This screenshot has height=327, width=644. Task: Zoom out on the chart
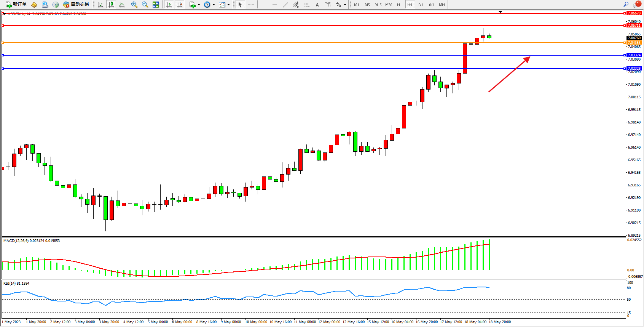pyautogui.click(x=145, y=5)
